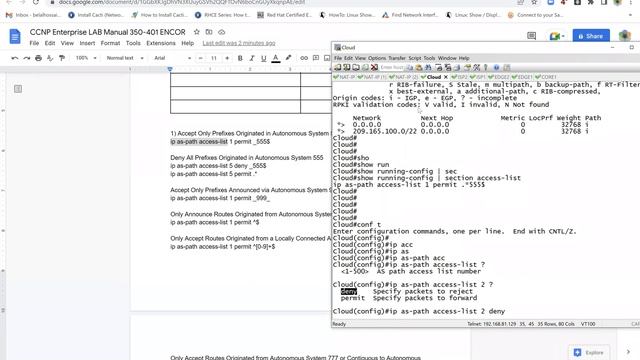Screen dimensions: 640x360
Task: Click the Find binoculars icon
Action: pyautogui.click(x=428, y=67)
